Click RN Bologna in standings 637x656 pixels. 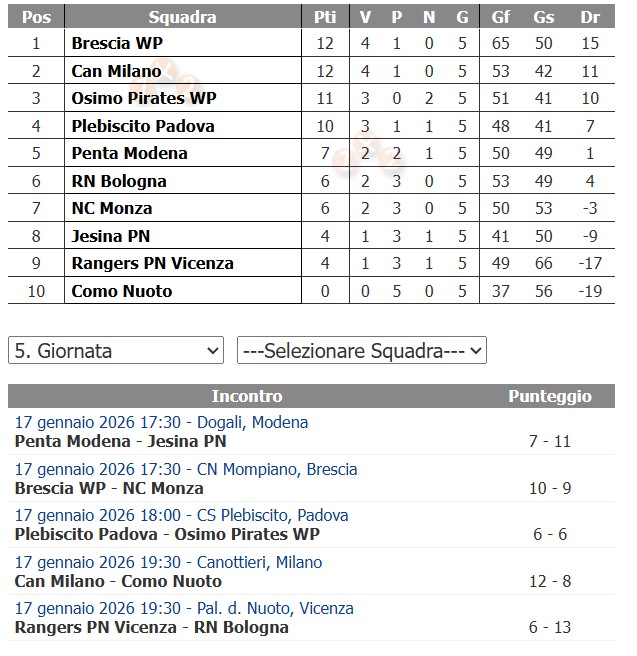pos(119,181)
